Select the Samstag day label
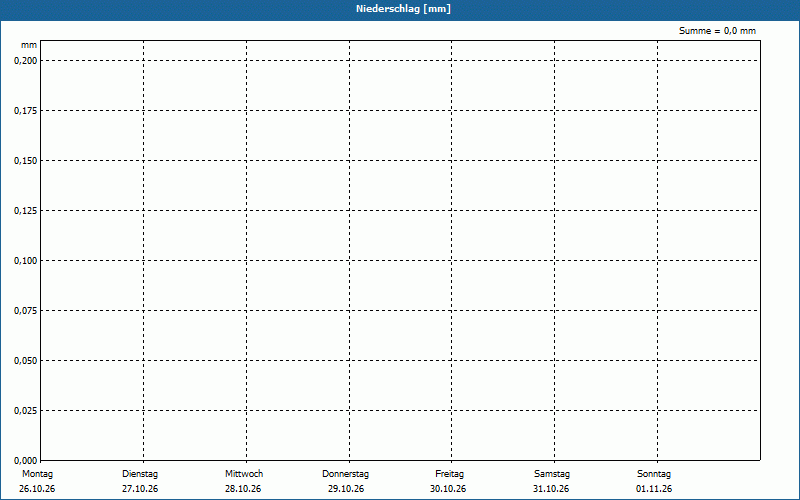Screen dimensions: 800x500 [x=552, y=474]
